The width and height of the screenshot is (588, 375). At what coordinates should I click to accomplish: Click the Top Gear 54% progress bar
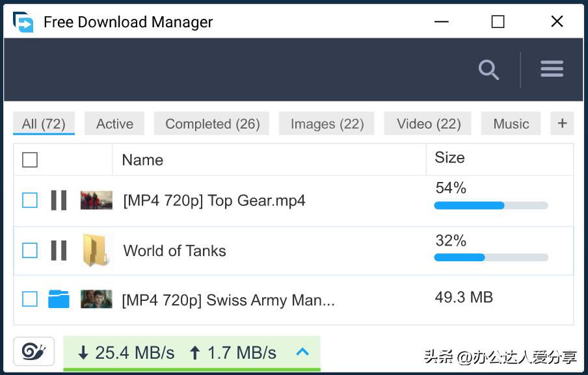click(x=490, y=205)
